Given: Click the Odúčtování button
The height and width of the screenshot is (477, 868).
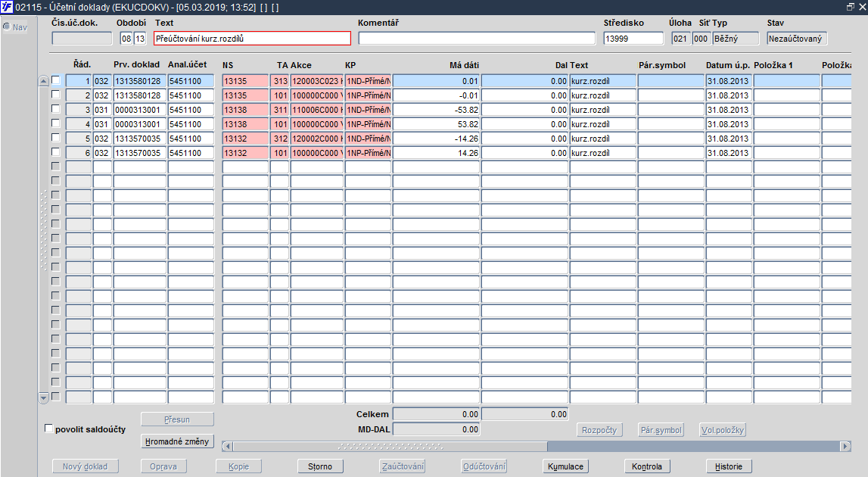Looking at the screenshot, I should point(484,466).
